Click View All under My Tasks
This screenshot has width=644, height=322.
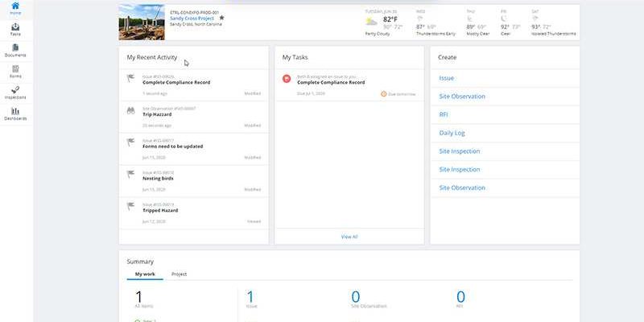[x=349, y=237]
